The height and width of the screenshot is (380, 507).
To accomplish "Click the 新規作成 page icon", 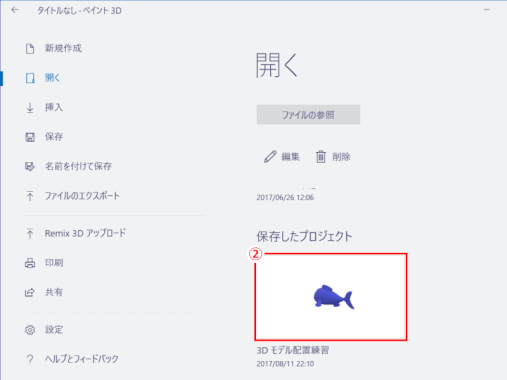I will coord(30,49).
